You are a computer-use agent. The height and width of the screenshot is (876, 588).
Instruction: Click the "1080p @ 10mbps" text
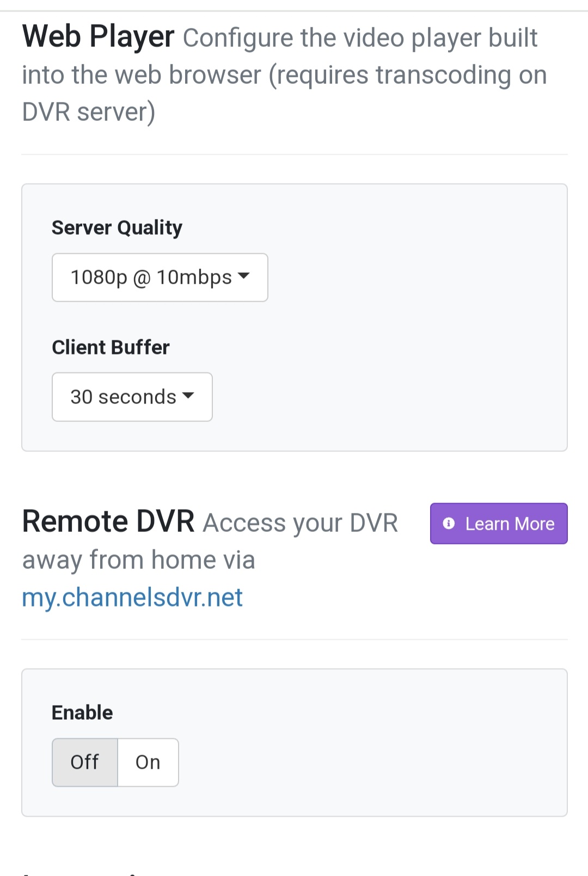pyautogui.click(x=151, y=277)
